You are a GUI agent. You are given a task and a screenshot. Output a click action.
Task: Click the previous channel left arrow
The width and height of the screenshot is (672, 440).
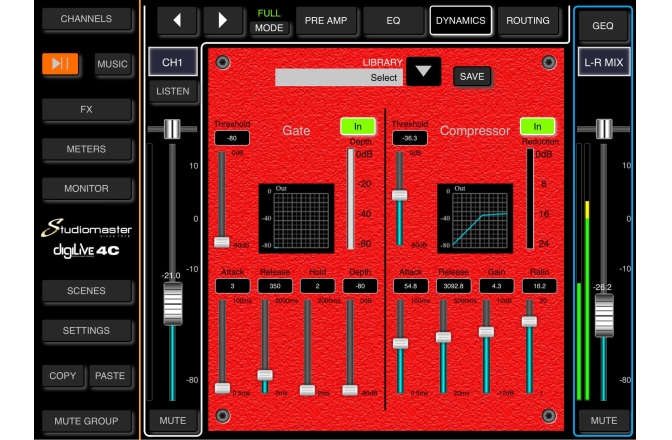tap(177, 20)
